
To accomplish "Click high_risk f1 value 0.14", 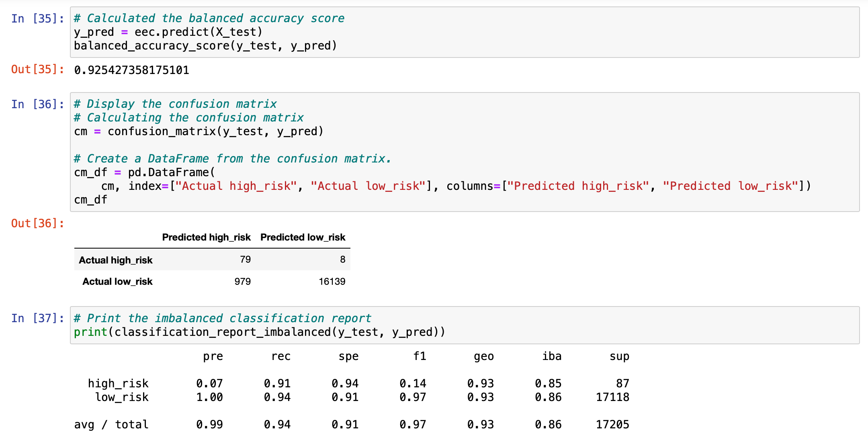I will pyautogui.click(x=413, y=384).
